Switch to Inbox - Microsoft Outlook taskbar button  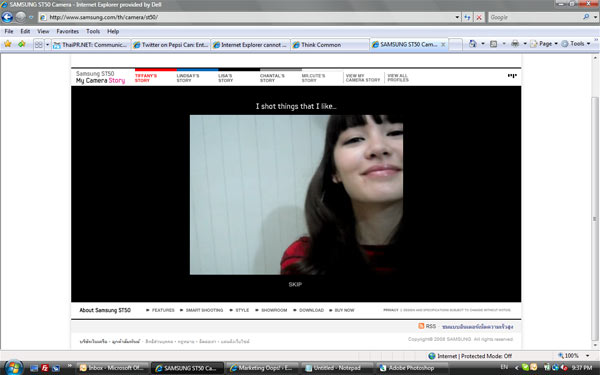tap(112, 368)
